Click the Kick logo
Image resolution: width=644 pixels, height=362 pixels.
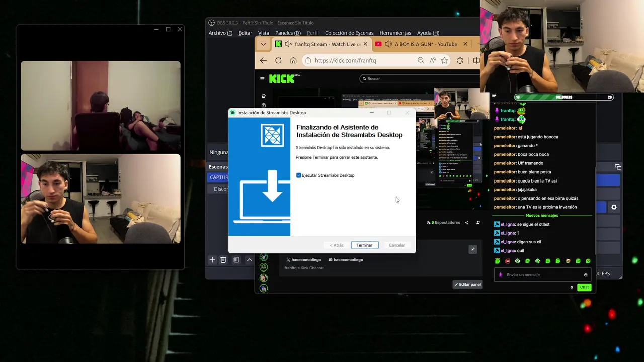284,79
